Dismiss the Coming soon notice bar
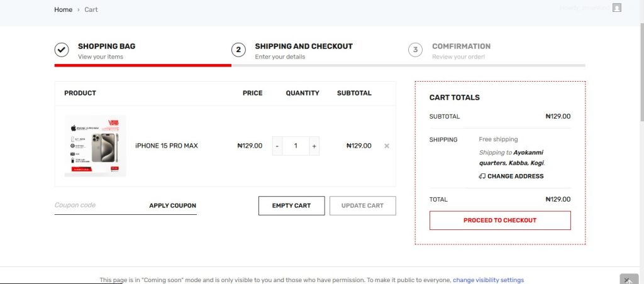Screen dimensions: 644x284 pyautogui.click(x=627, y=280)
